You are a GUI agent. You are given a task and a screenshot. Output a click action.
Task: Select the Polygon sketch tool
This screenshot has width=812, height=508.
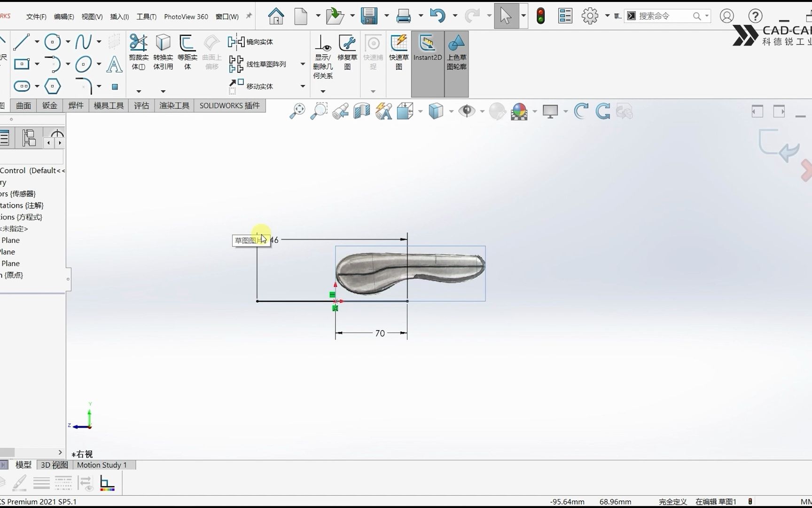(53, 86)
